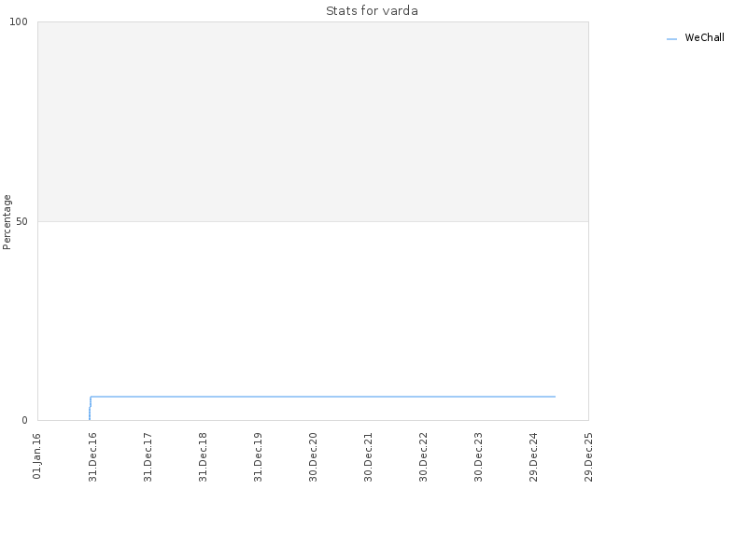Select the 01.Jan.16 x-axis date label

pos(37,455)
